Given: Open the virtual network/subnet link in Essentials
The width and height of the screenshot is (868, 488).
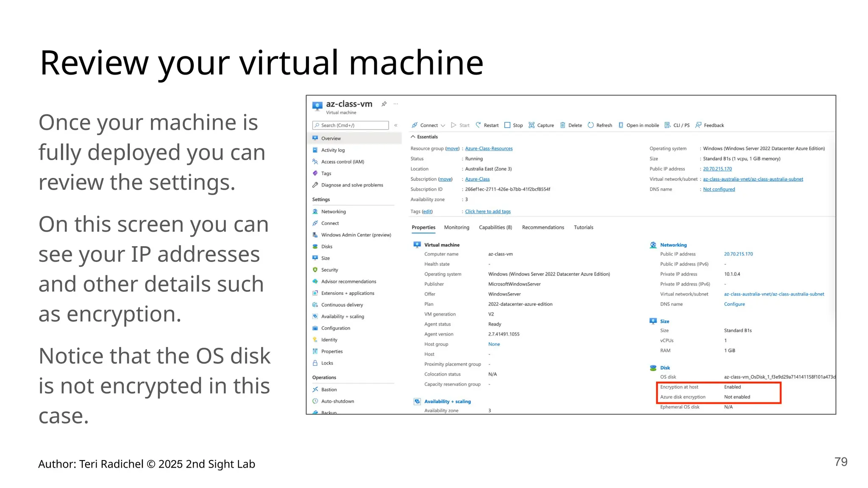Looking at the screenshot, I should coord(753,179).
